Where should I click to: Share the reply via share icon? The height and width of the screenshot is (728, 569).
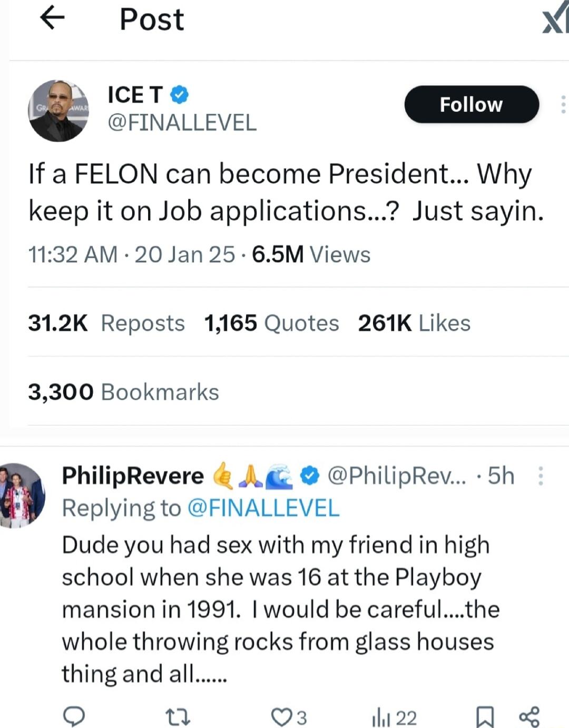pyautogui.click(x=528, y=717)
